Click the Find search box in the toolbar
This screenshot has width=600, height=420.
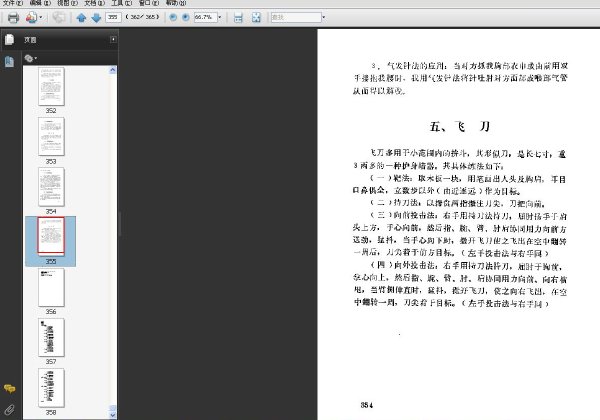coord(296,17)
